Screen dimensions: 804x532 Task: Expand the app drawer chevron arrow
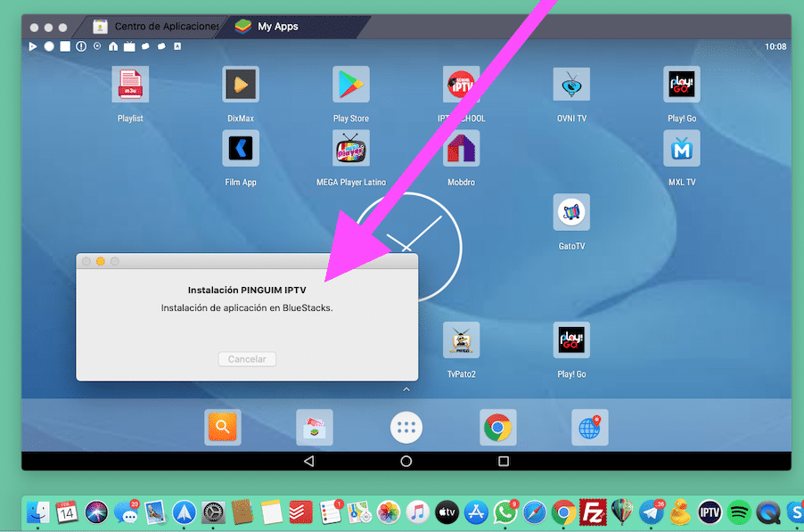pyautogui.click(x=406, y=389)
